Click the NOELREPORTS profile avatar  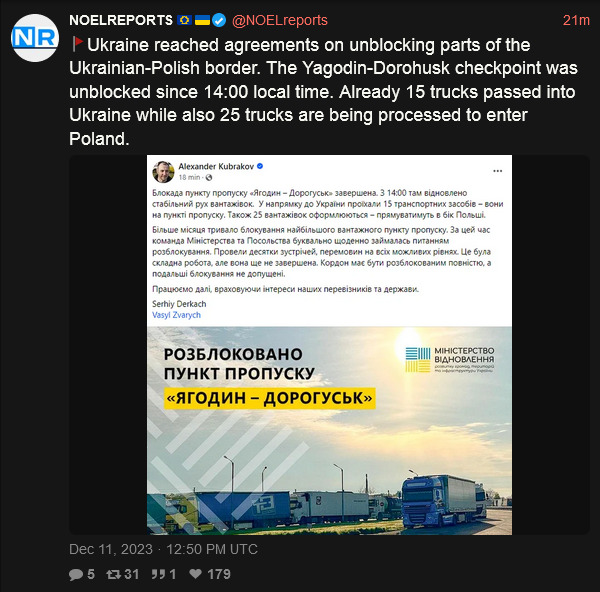tap(34, 37)
